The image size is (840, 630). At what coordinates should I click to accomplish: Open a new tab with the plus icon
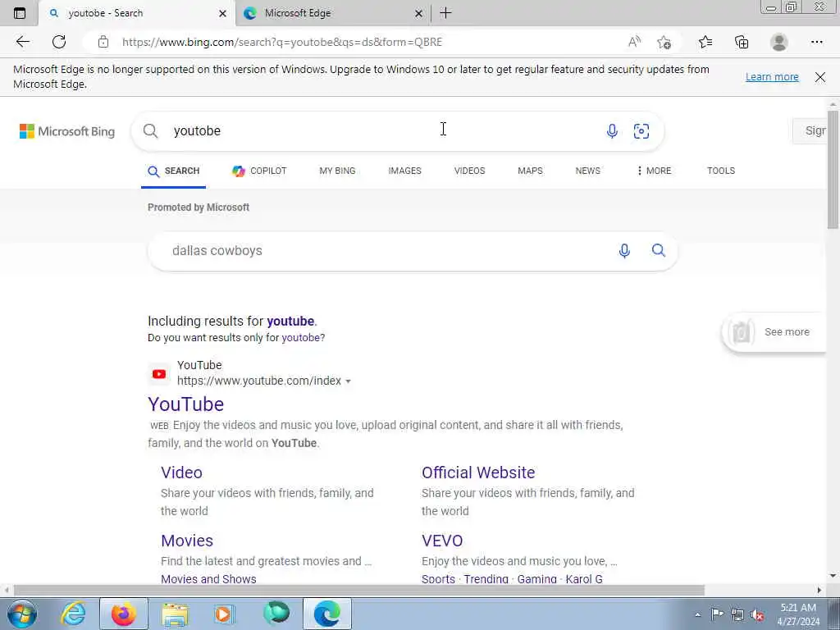coord(445,13)
